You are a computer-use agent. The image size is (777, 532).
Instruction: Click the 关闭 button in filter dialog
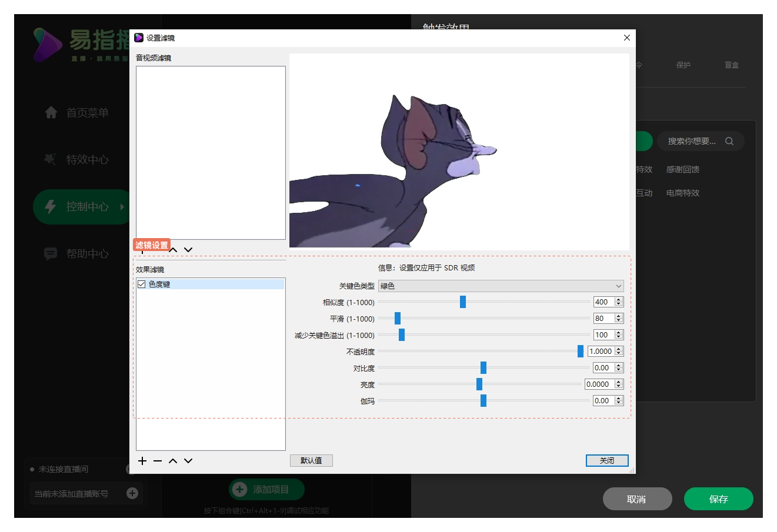pos(607,460)
